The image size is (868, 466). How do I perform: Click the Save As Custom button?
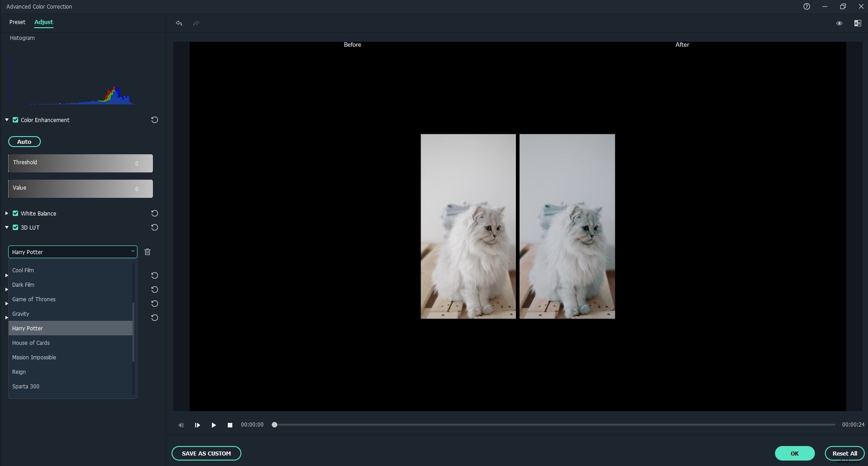[x=206, y=453]
